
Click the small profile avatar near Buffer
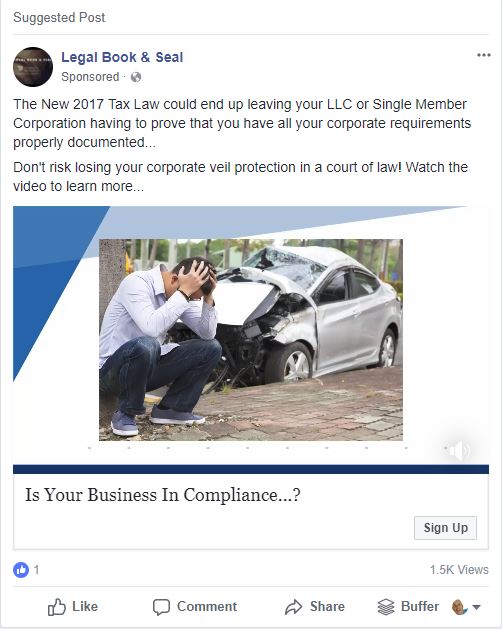pyautogui.click(x=459, y=607)
